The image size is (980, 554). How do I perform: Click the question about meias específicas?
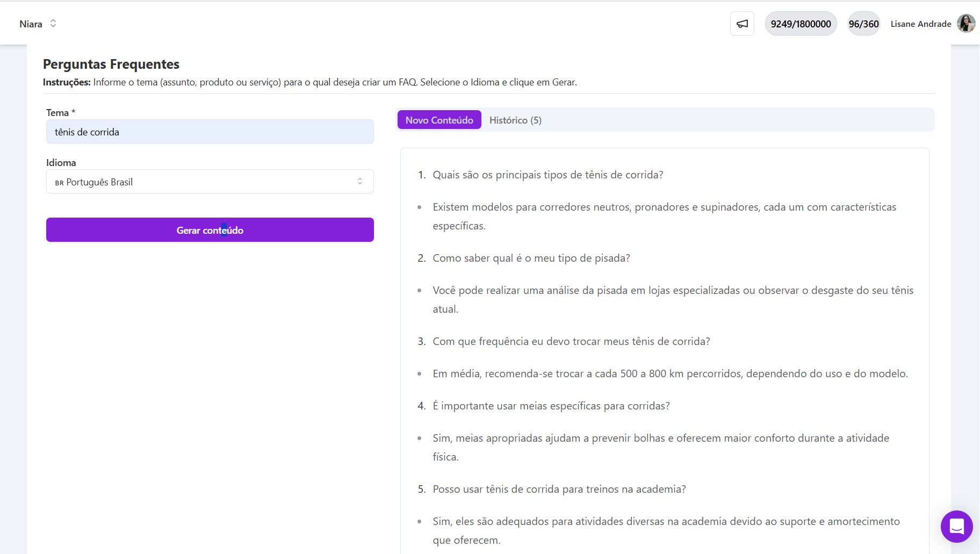pos(550,406)
